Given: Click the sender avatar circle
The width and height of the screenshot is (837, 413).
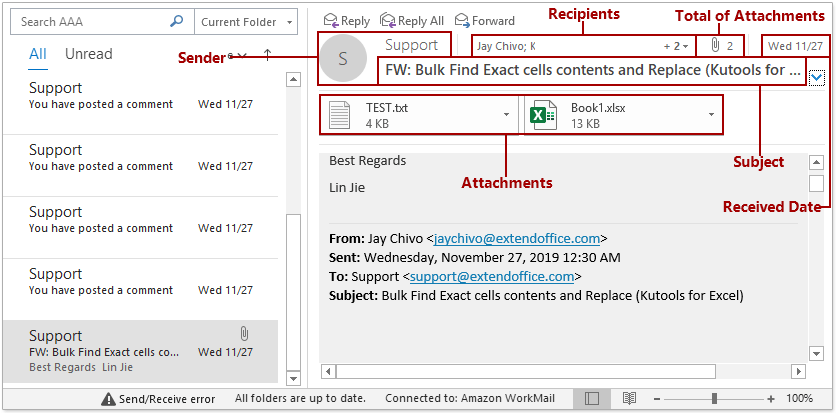Looking at the screenshot, I should click(x=343, y=59).
